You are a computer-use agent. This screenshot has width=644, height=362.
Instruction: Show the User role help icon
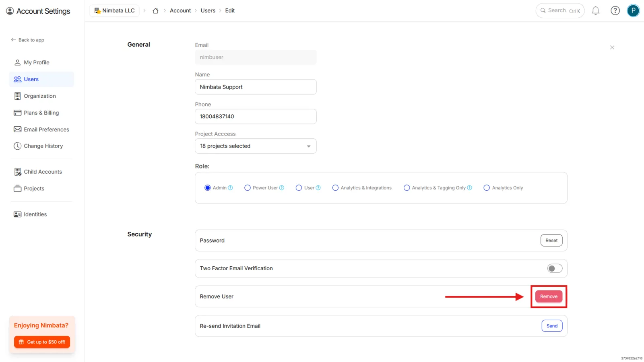click(318, 188)
